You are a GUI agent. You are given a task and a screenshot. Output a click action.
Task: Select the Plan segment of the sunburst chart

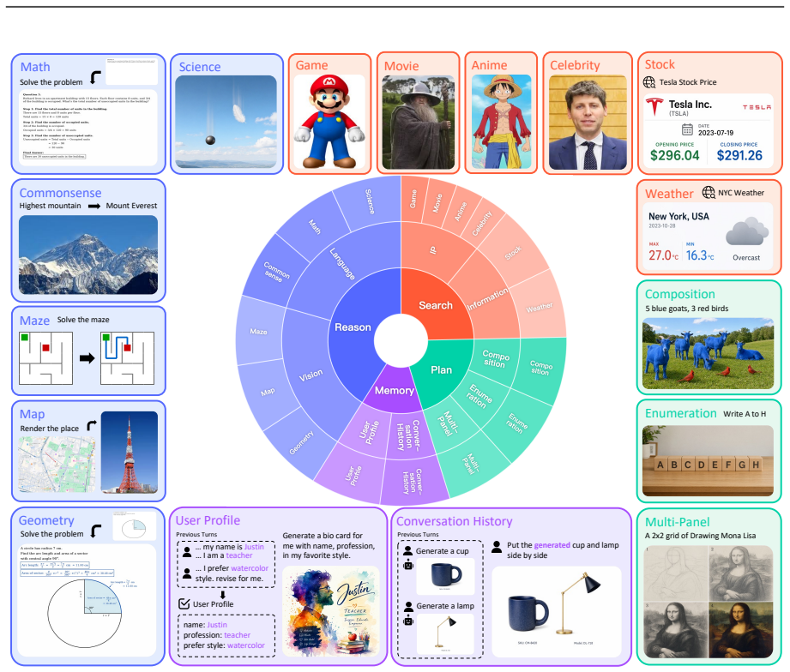442,370
